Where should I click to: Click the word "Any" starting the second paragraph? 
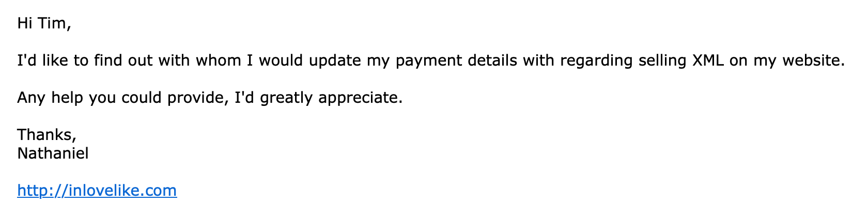point(32,98)
